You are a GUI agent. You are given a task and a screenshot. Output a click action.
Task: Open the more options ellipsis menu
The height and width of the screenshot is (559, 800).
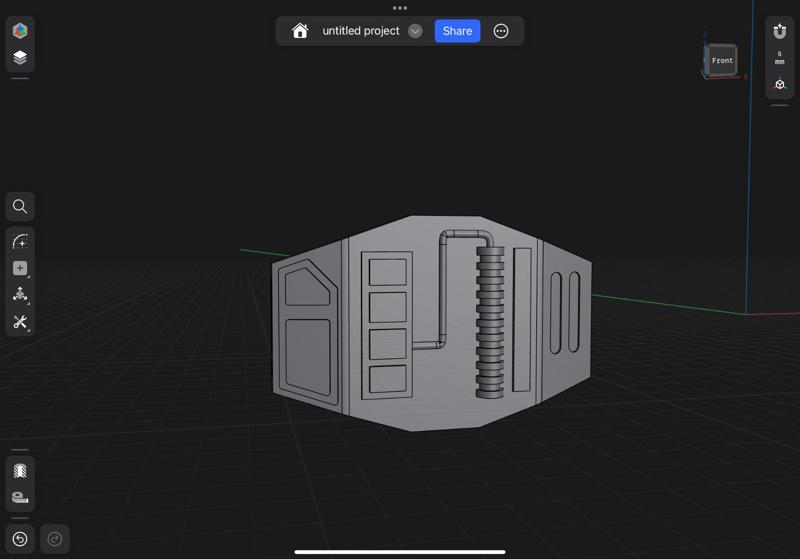point(501,31)
